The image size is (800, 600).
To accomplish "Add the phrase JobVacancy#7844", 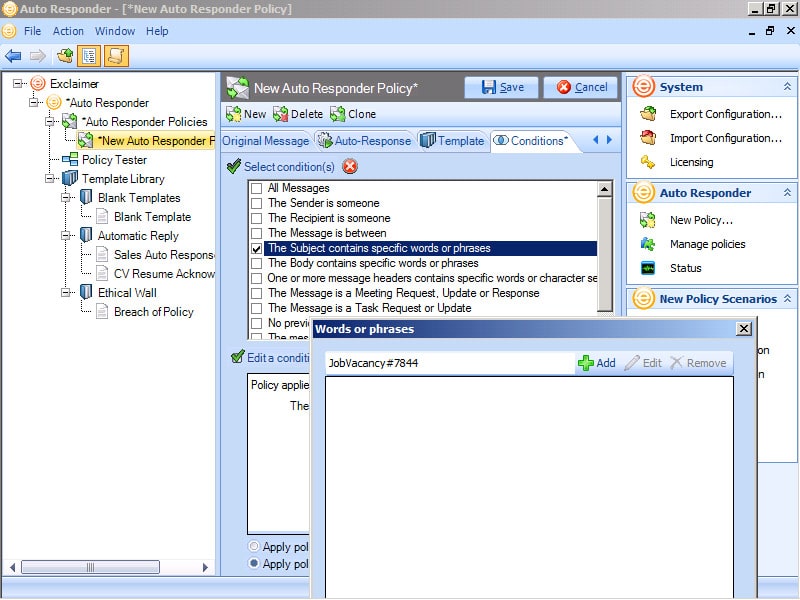I will [596, 363].
